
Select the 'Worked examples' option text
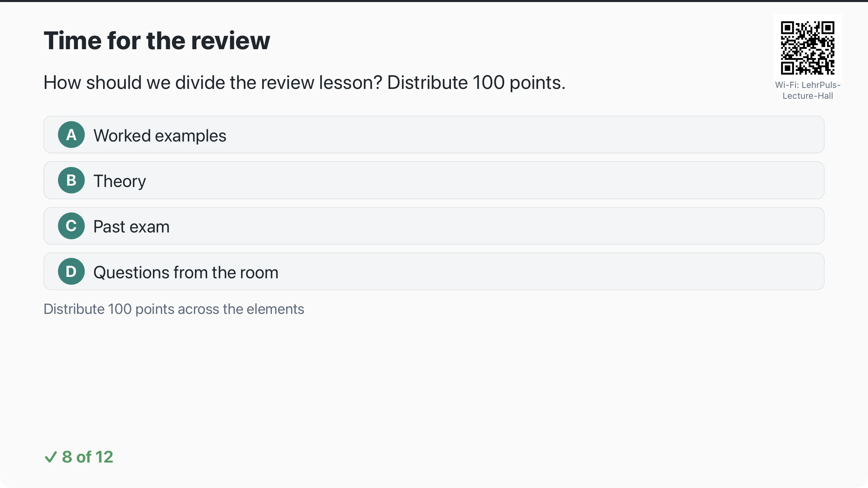pos(160,136)
